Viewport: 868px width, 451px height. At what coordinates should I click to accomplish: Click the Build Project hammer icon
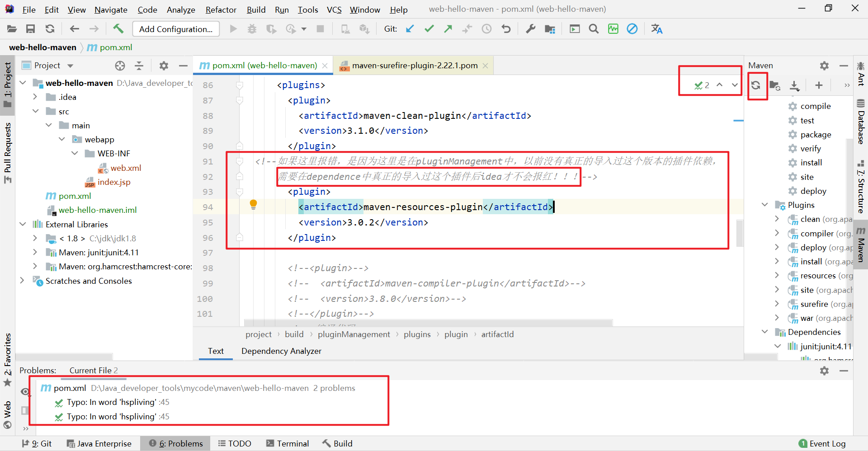[x=118, y=29]
